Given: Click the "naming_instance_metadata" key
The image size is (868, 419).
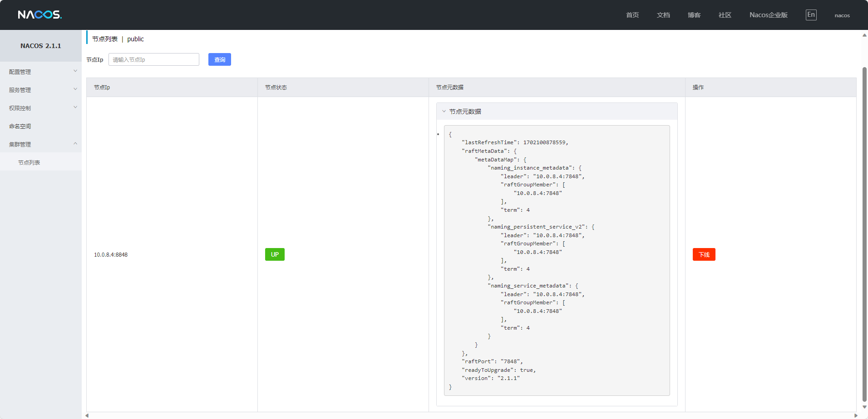Looking at the screenshot, I should [530, 168].
